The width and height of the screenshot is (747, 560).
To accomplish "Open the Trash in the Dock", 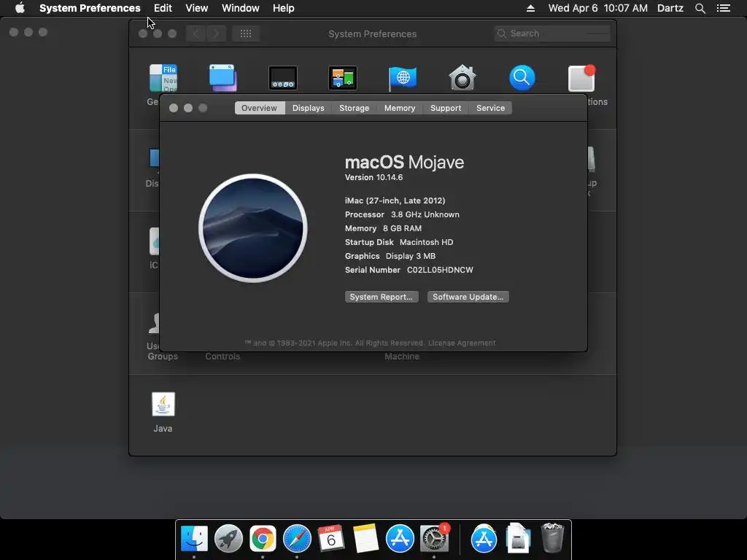I will coord(553,539).
